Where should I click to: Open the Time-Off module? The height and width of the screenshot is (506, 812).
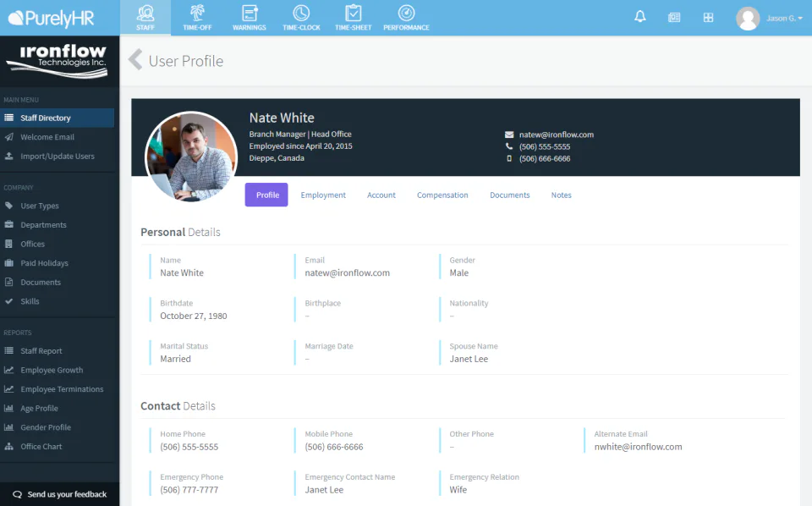click(197, 18)
